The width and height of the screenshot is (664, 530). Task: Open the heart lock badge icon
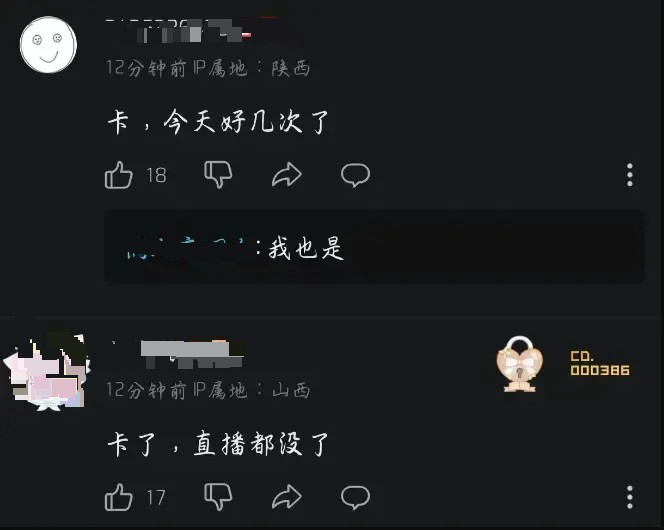pyautogui.click(x=520, y=364)
